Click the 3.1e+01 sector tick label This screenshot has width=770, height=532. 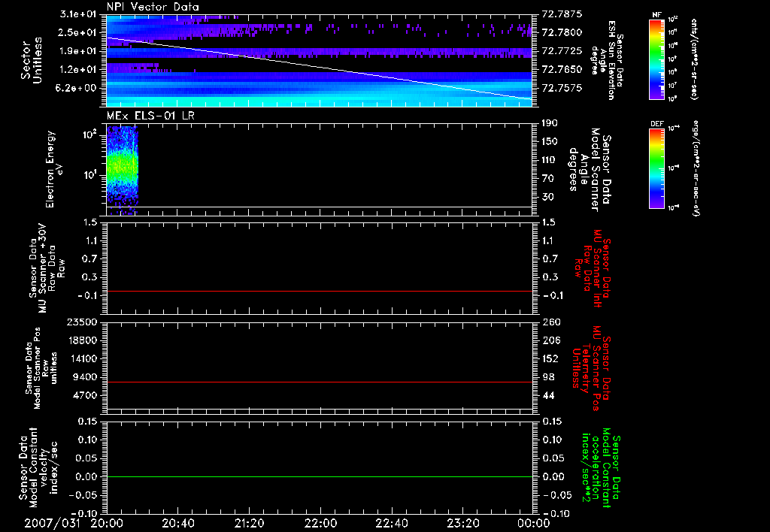tap(78, 14)
